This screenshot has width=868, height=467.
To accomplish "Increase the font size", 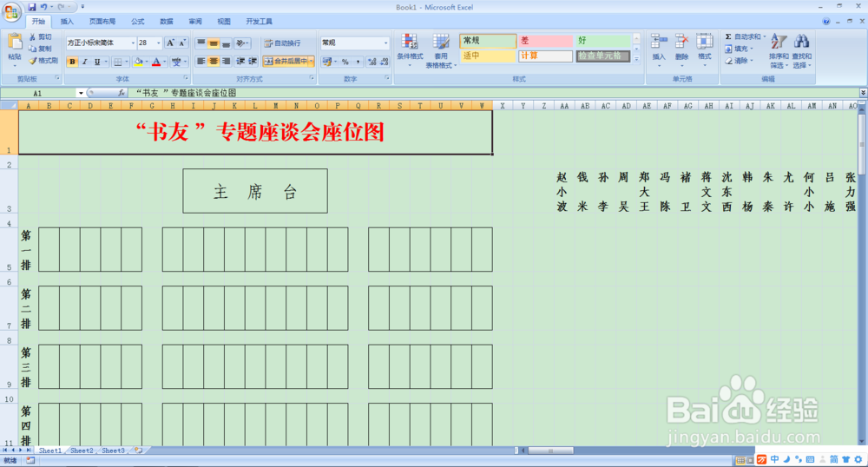I will 170,43.
